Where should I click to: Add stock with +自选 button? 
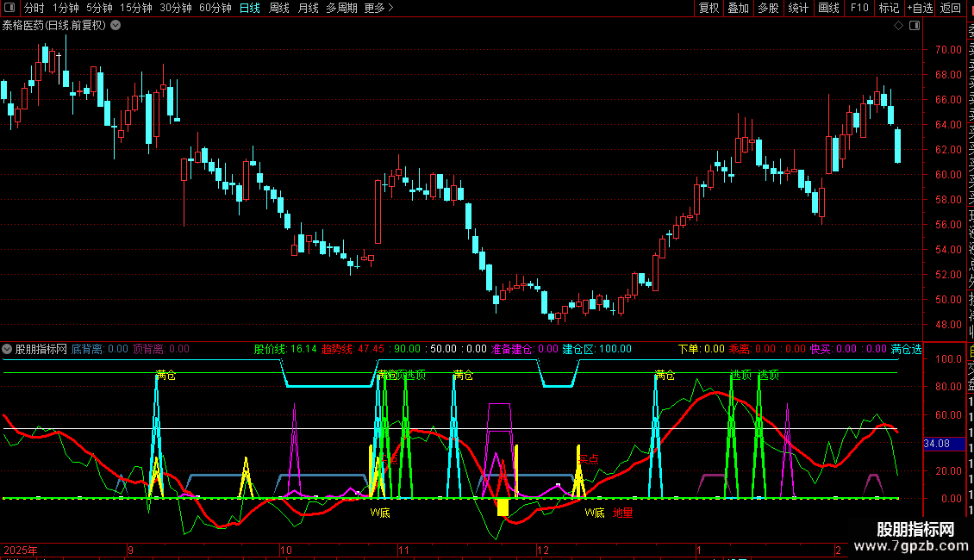pos(920,8)
